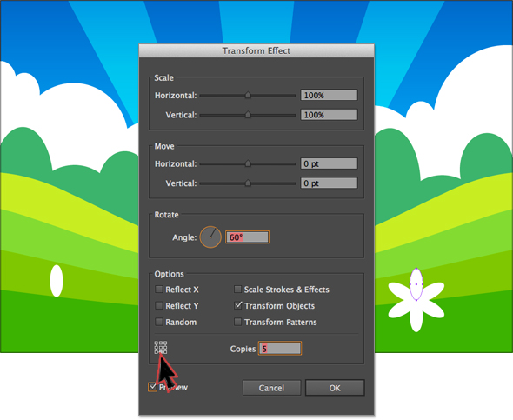Screen dimensions: 513x420
Task: Click the reference point locator grid
Action: point(161,347)
